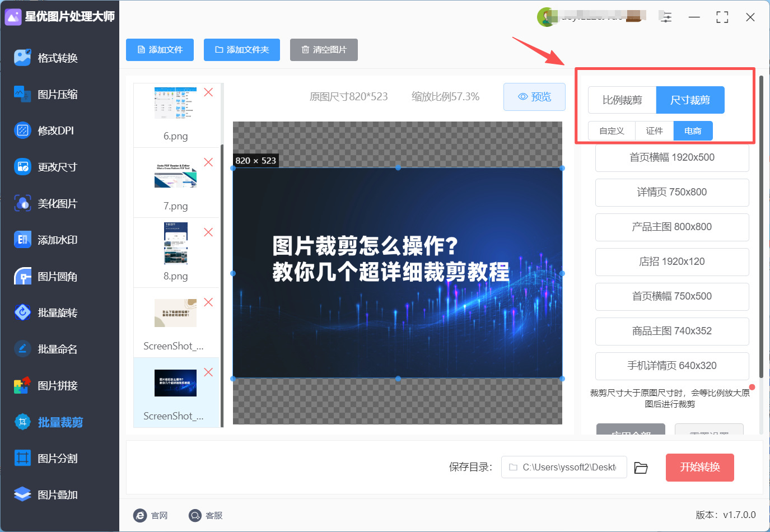Screen dimensions: 770x532
Task: Click the 添加文件 add file button
Action: [x=160, y=50]
